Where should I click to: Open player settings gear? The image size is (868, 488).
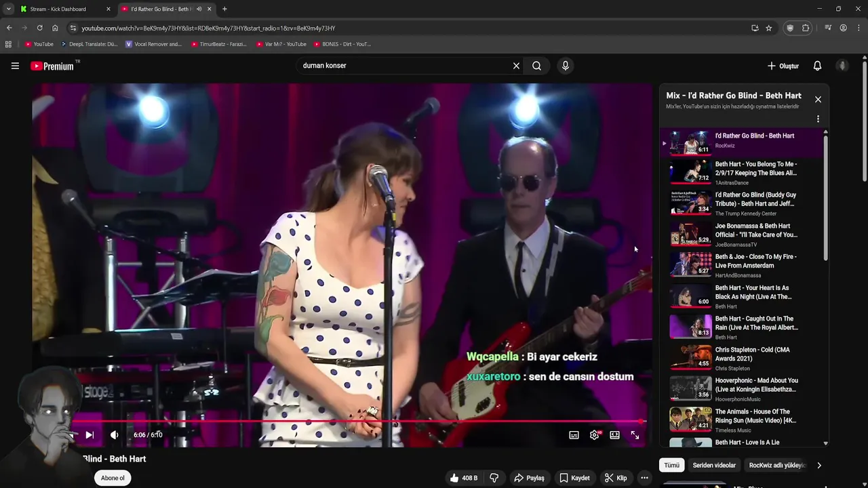[595, 435]
